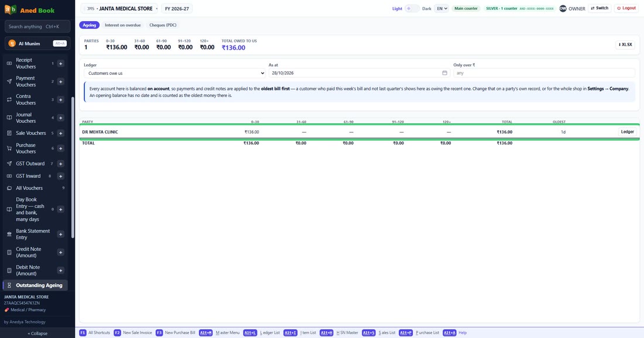Click the Journal Vouchers book icon
This screenshot has height=338, width=644.
(x=9, y=118)
